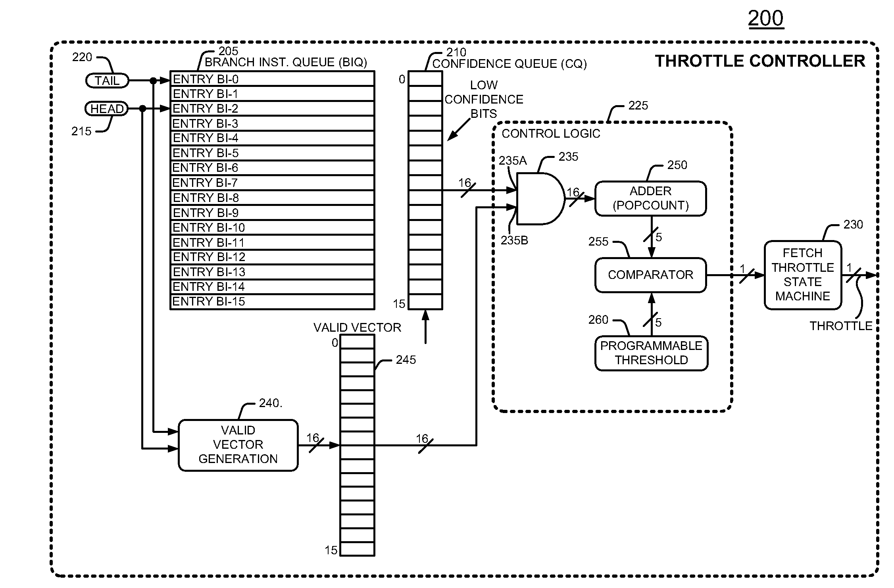Click the TAIL input node
894x588 pixels.
(x=102, y=77)
